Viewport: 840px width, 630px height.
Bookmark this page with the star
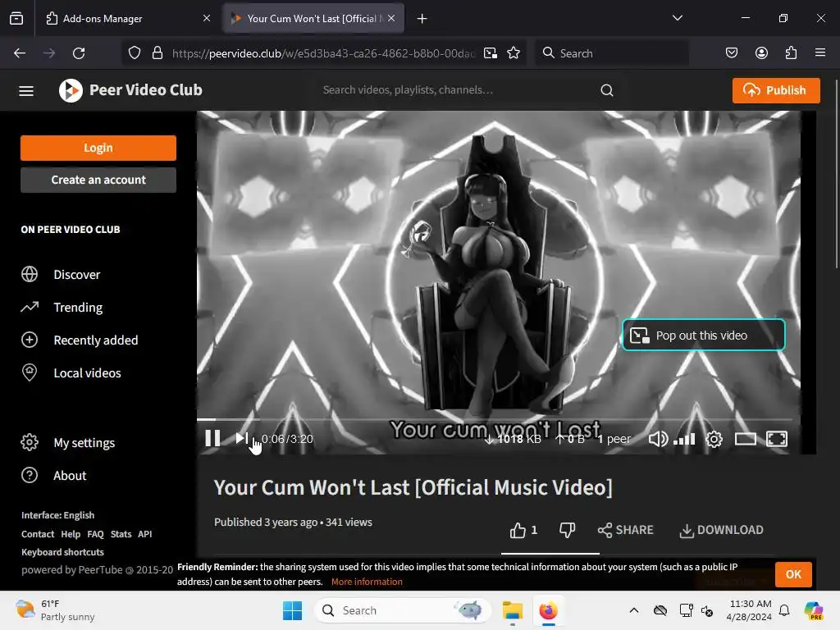[x=514, y=53]
